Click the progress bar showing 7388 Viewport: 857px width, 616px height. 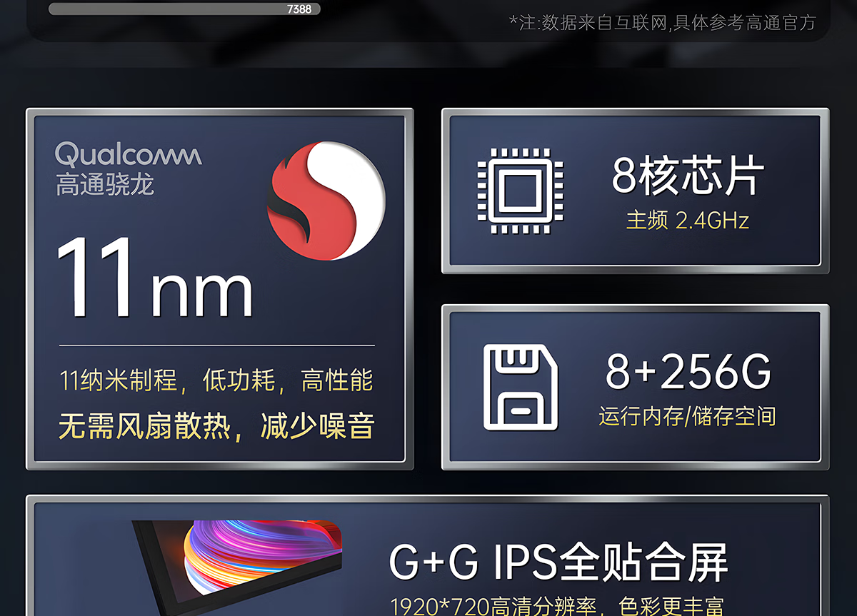tap(184, 9)
